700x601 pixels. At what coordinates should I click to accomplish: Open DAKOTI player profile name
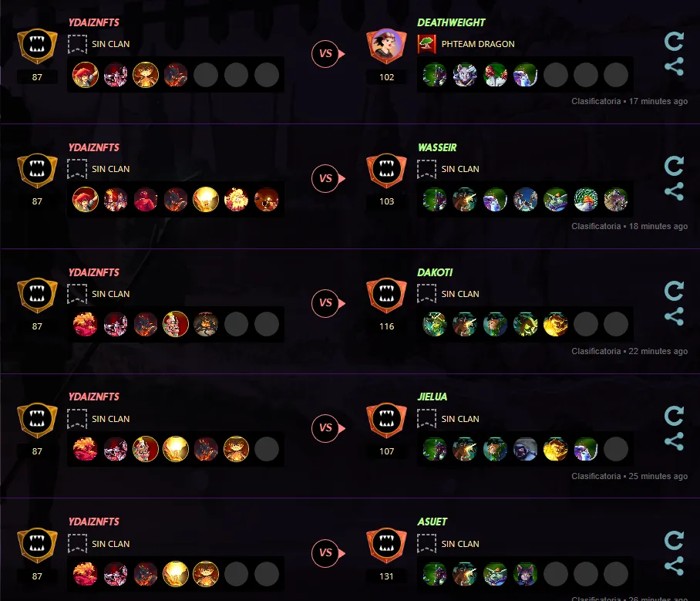[x=435, y=272]
